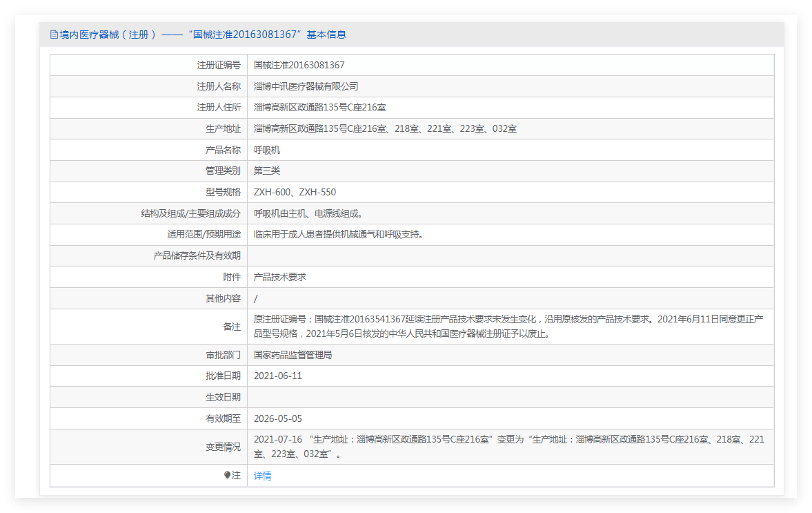The height and width of the screenshot is (513, 812).
Task: Select approval department 国家药品监督管理局
Action: 293,355
